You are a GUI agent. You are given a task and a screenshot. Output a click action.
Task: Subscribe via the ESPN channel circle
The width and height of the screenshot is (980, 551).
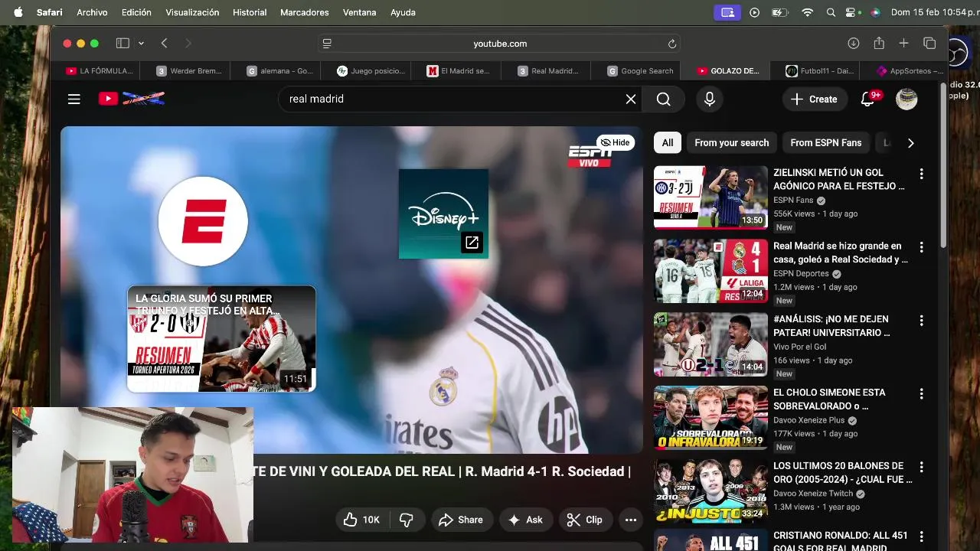tap(203, 221)
